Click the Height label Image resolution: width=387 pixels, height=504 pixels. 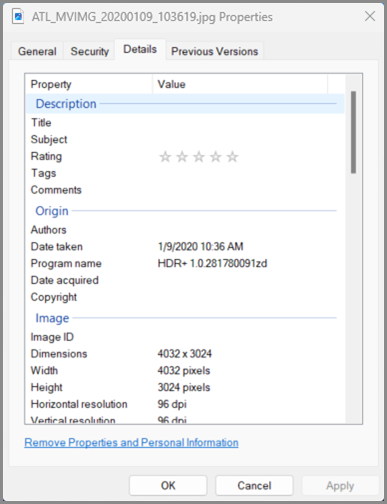(x=47, y=387)
